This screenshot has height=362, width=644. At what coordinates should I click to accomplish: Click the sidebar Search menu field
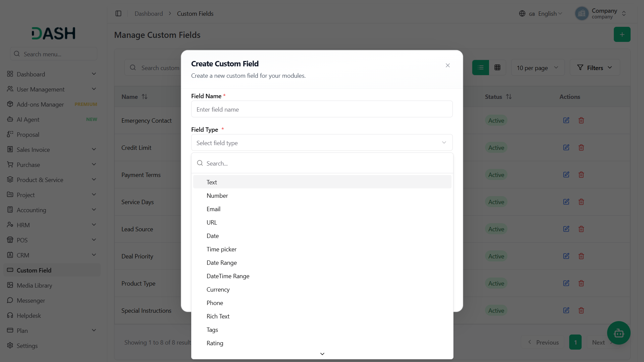pos(54,54)
